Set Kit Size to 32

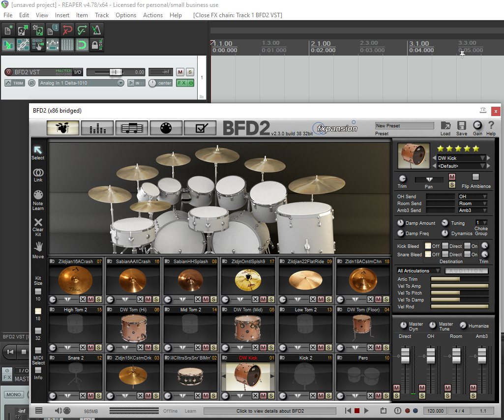point(38,330)
